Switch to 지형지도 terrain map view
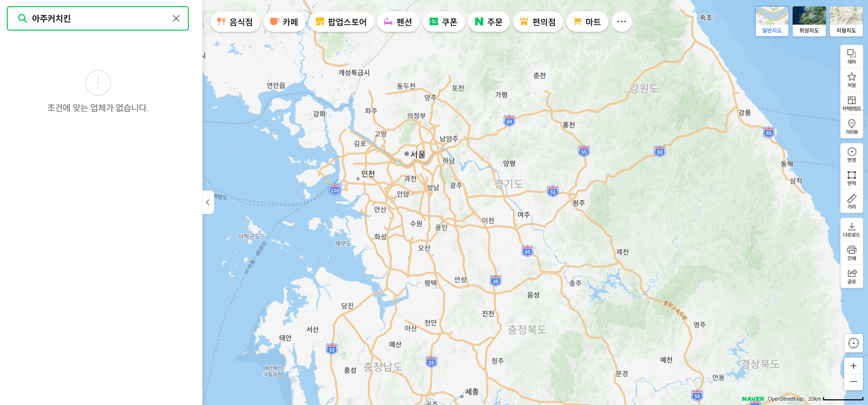 tap(846, 21)
